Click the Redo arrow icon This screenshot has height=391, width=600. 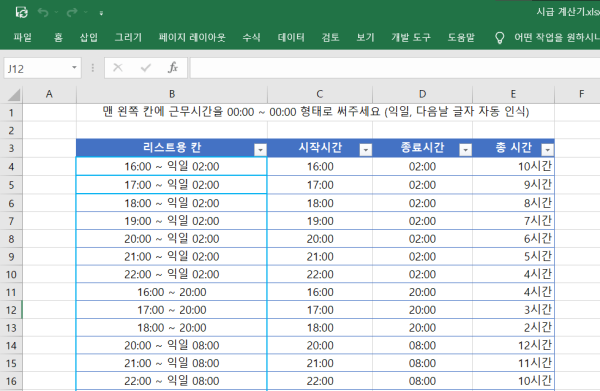(72, 13)
